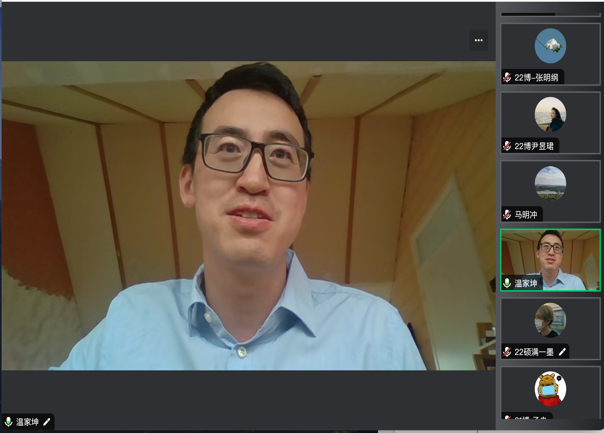604x433 pixels.
Task: Select the 马明冲 landscape avatar tile
Action: point(550,182)
